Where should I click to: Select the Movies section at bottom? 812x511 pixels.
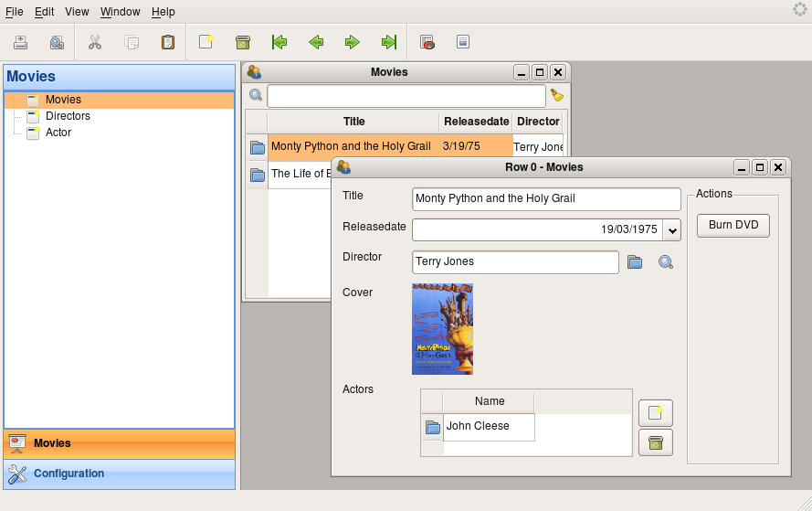tap(119, 443)
